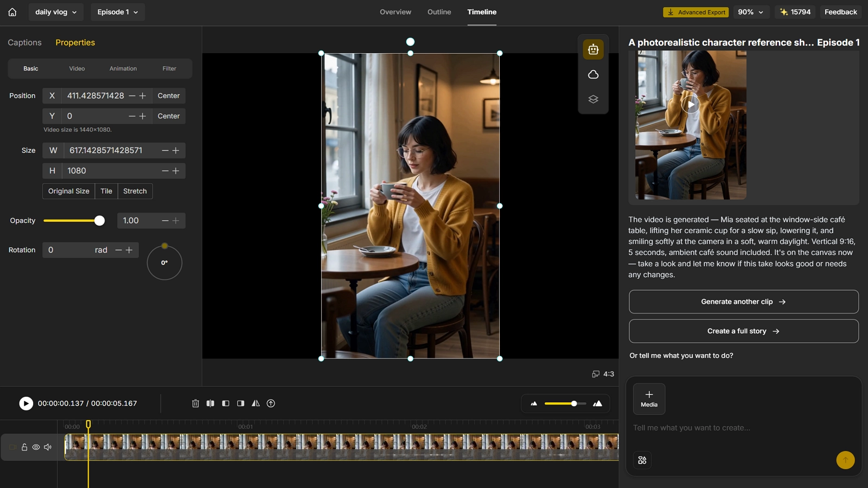Screen dimensions: 868x488
Task: Switch to the Outline tab
Action: coord(439,12)
